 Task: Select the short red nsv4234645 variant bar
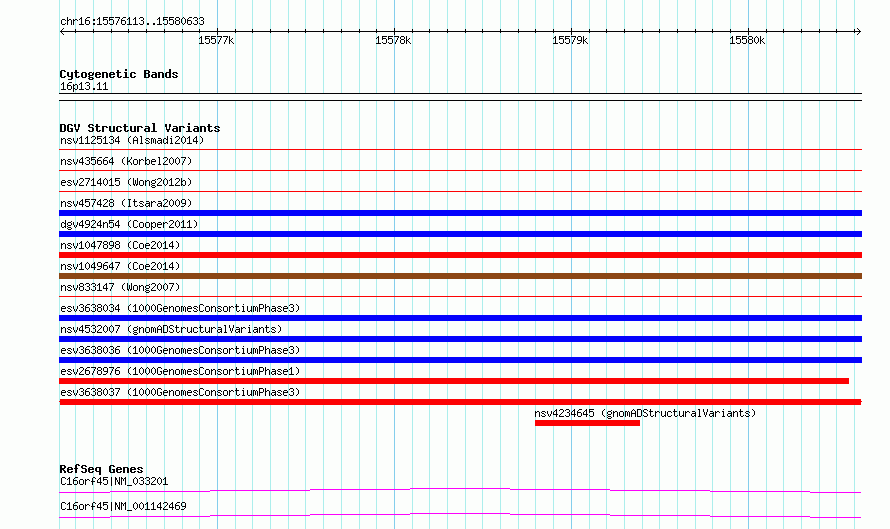(x=587, y=423)
